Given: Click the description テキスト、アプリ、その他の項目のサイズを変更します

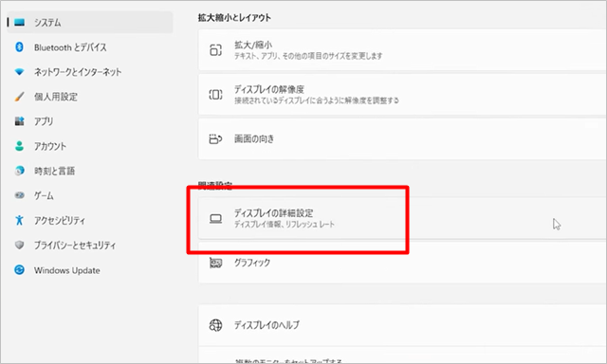Looking at the screenshot, I should click(308, 56).
